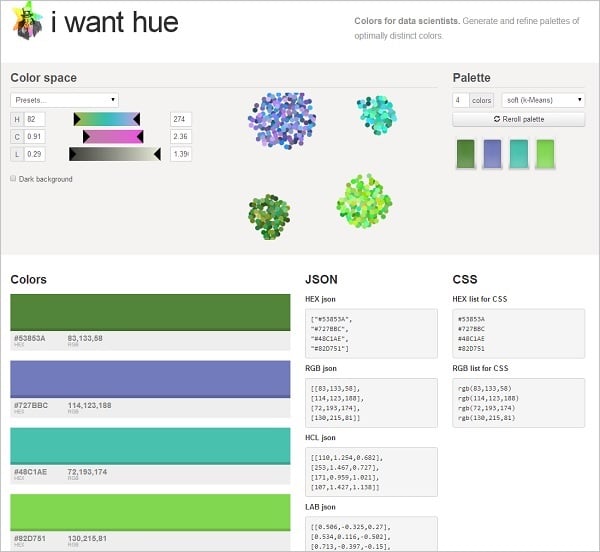Click the #53853A green color bar
Viewport: 600px width, 552px height.
click(150, 313)
